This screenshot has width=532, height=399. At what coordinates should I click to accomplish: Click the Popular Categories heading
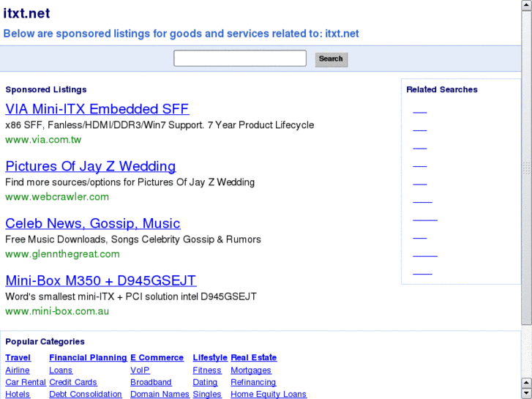point(45,342)
